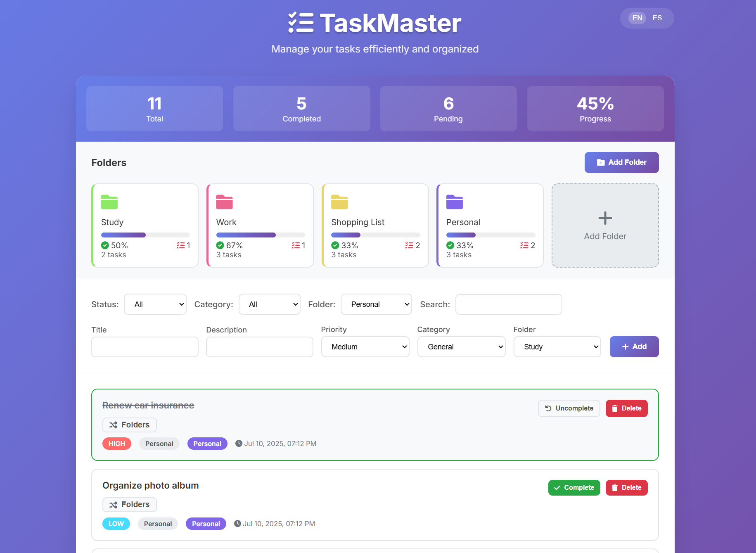This screenshot has width=756, height=553.
Task: Focus the Description input field
Action: click(x=260, y=347)
